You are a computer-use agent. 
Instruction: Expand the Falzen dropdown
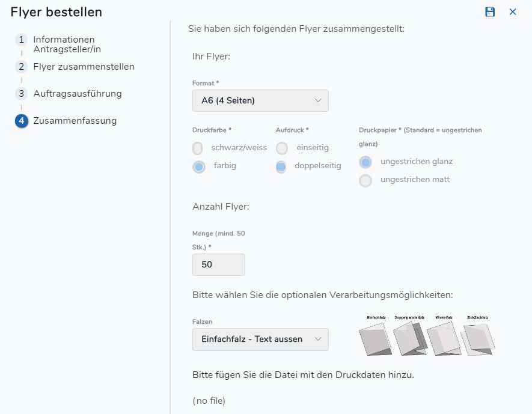(260, 339)
